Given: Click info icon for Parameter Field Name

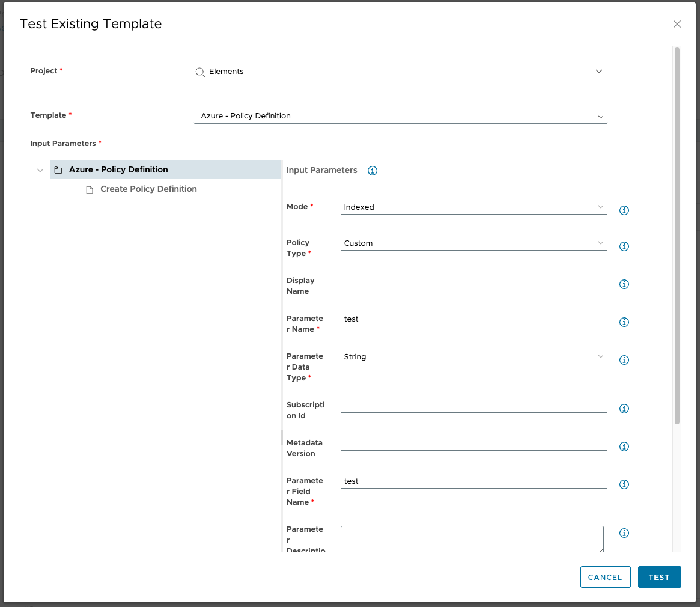Looking at the screenshot, I should pos(624,484).
